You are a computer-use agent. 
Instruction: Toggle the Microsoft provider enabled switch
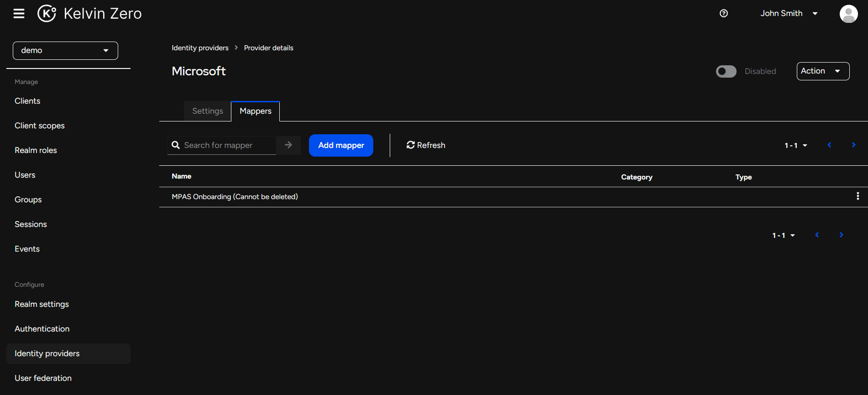pyautogui.click(x=726, y=71)
